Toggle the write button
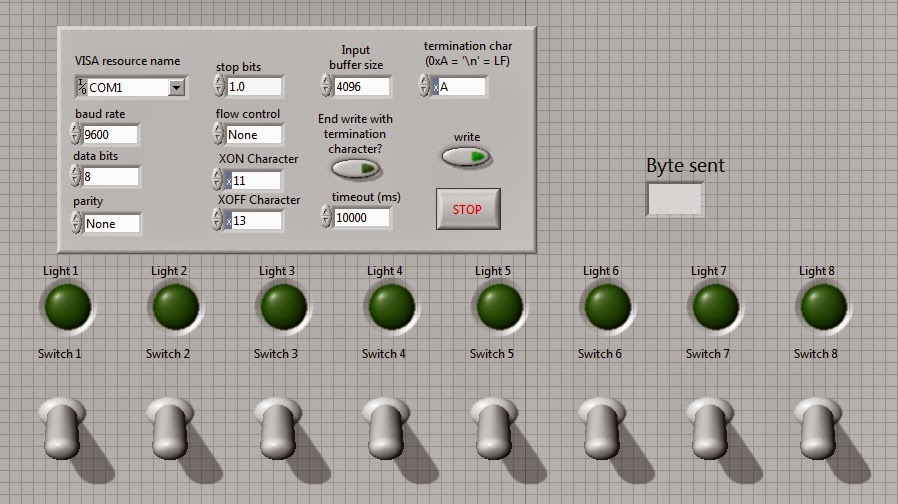898x504 pixels. (466, 156)
